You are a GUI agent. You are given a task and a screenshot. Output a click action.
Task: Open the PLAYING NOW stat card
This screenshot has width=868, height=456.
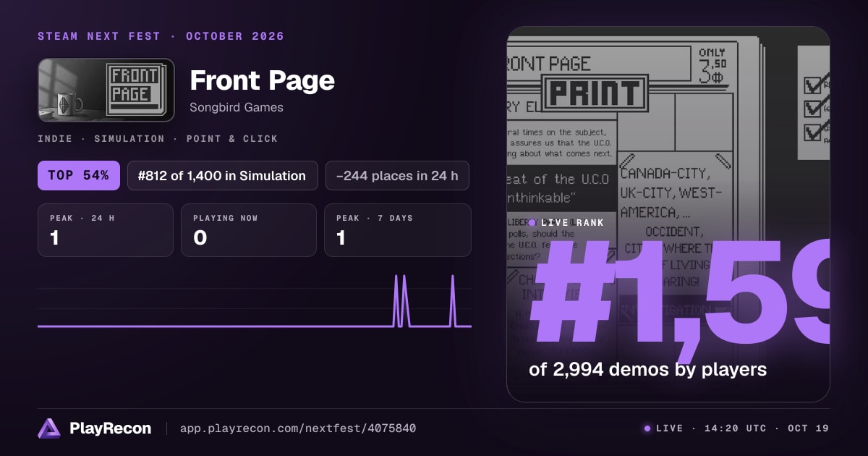coord(249,230)
